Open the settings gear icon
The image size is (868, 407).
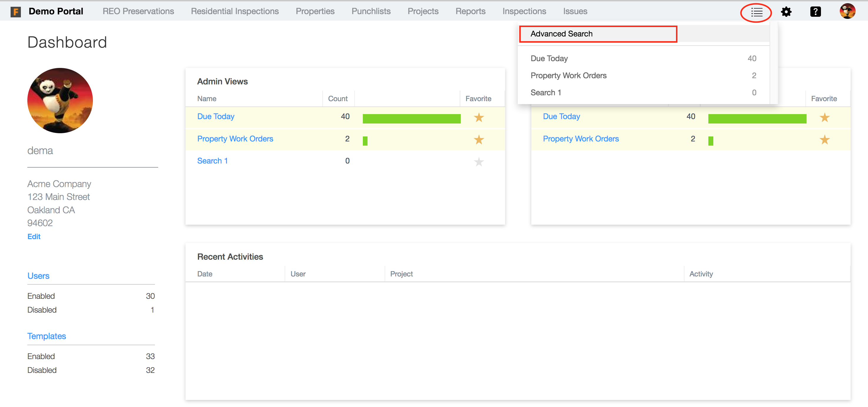point(786,12)
